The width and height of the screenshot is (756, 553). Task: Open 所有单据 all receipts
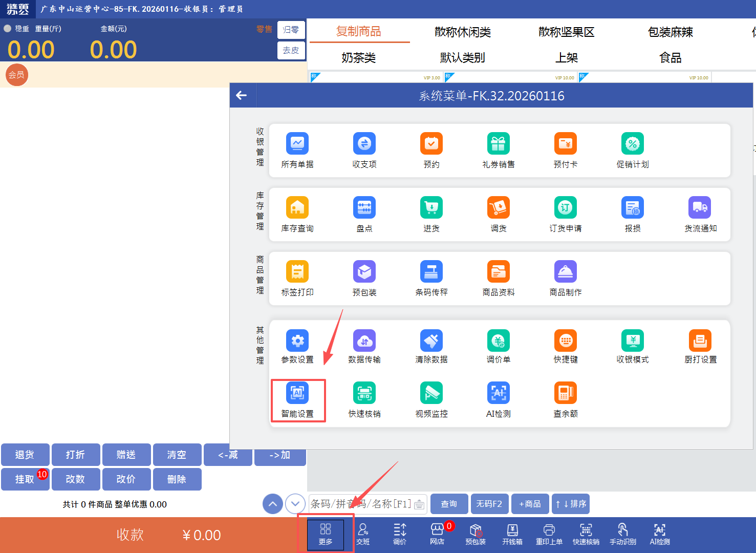coord(297,150)
